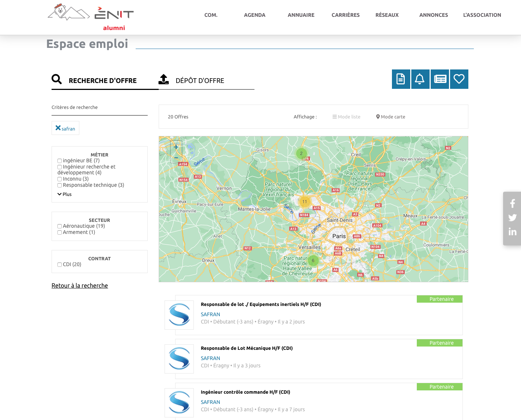This screenshot has height=420, width=521.
Task: Open the L'ASSOCIATION menu
Action: coord(482,15)
